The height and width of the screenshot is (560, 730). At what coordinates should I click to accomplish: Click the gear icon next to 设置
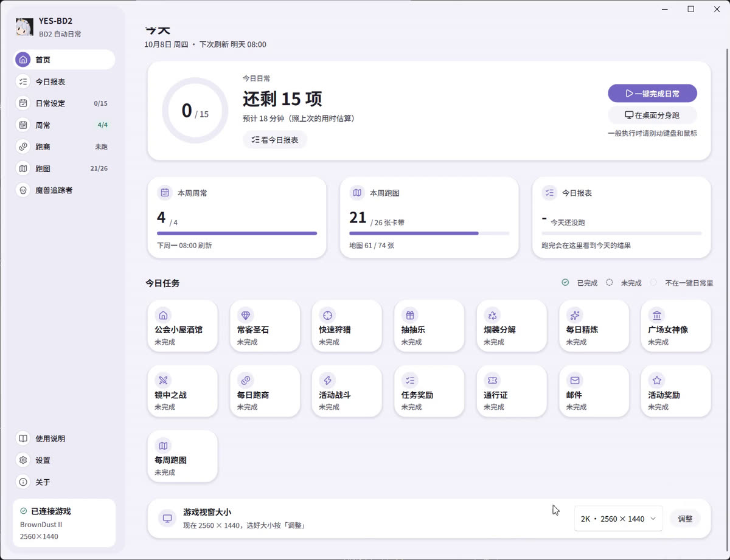[x=23, y=460]
